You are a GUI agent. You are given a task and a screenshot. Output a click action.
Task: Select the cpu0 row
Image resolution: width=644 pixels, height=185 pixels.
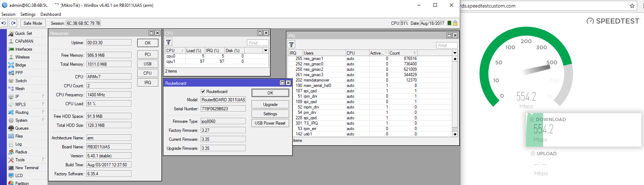coord(216,56)
